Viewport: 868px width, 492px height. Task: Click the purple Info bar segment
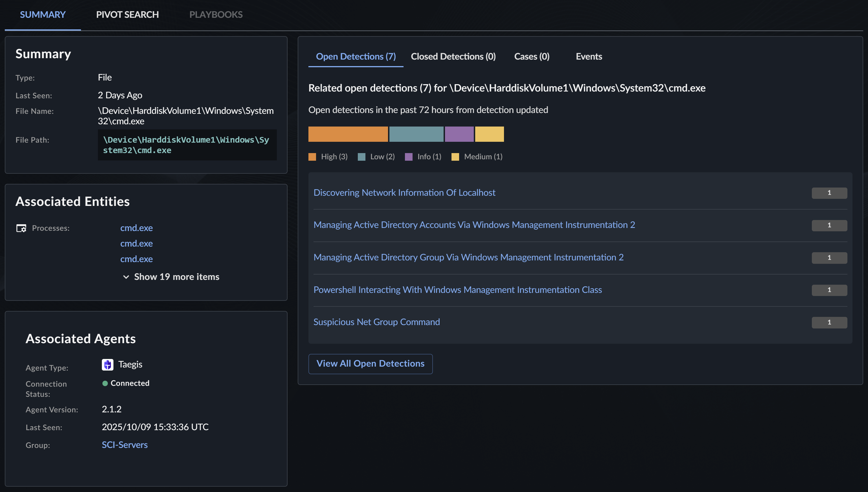tap(459, 134)
